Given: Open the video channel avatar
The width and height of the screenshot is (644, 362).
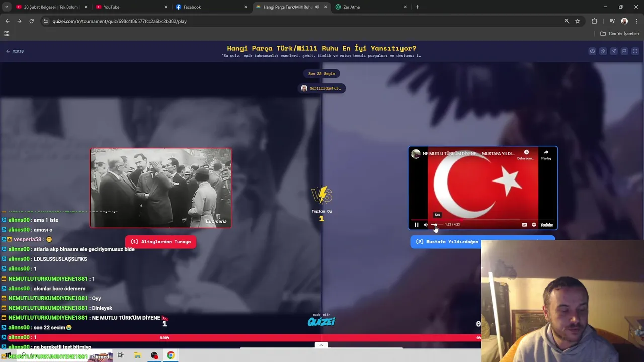Looking at the screenshot, I should [x=416, y=154].
